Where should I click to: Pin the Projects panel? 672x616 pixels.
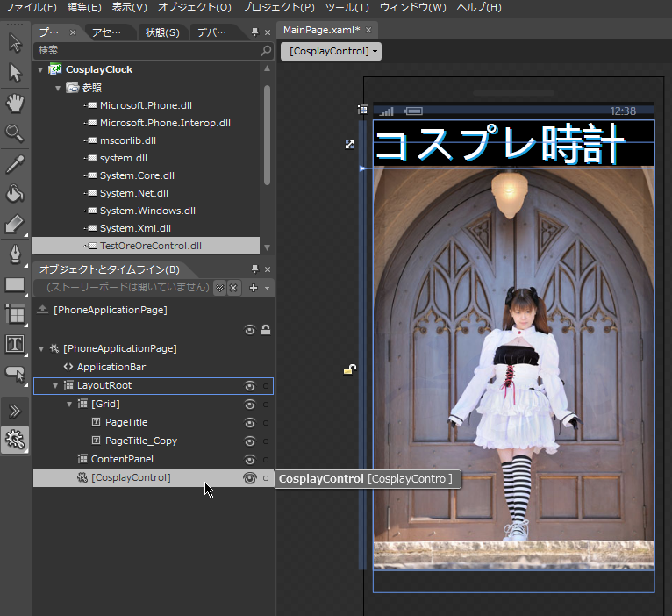point(255,32)
